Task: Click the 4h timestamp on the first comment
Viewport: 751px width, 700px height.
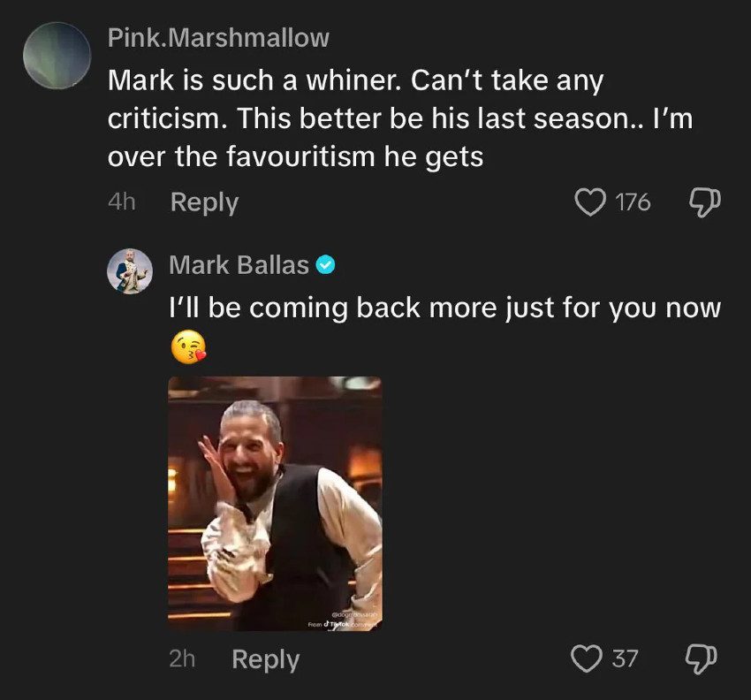Action: 121,202
